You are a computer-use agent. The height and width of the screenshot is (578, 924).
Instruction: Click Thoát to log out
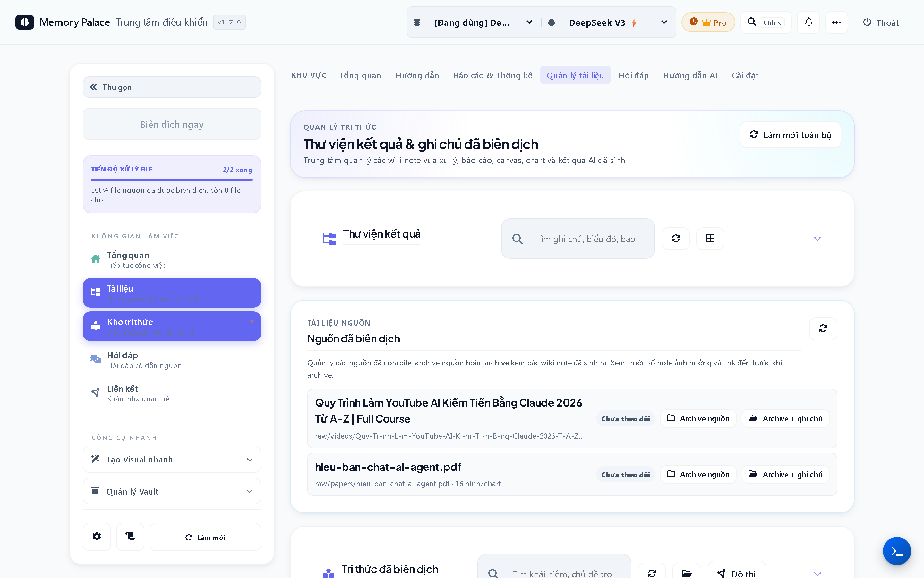(881, 22)
